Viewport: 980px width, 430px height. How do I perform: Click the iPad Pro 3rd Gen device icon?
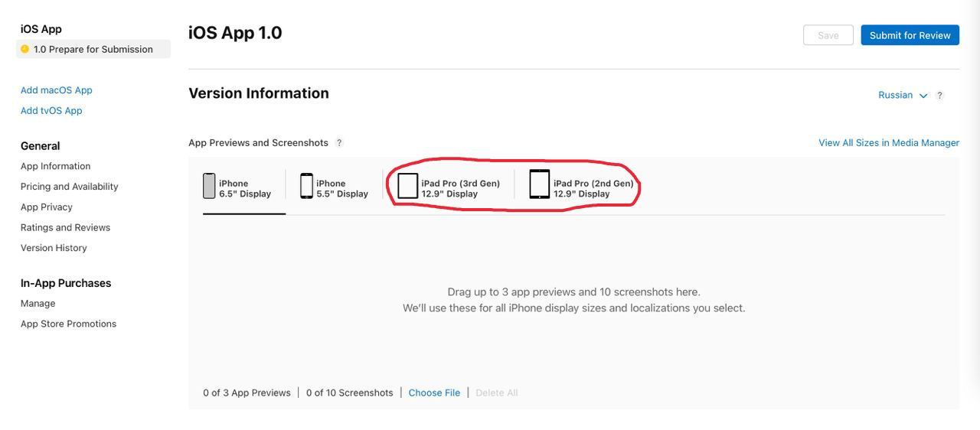[408, 186]
